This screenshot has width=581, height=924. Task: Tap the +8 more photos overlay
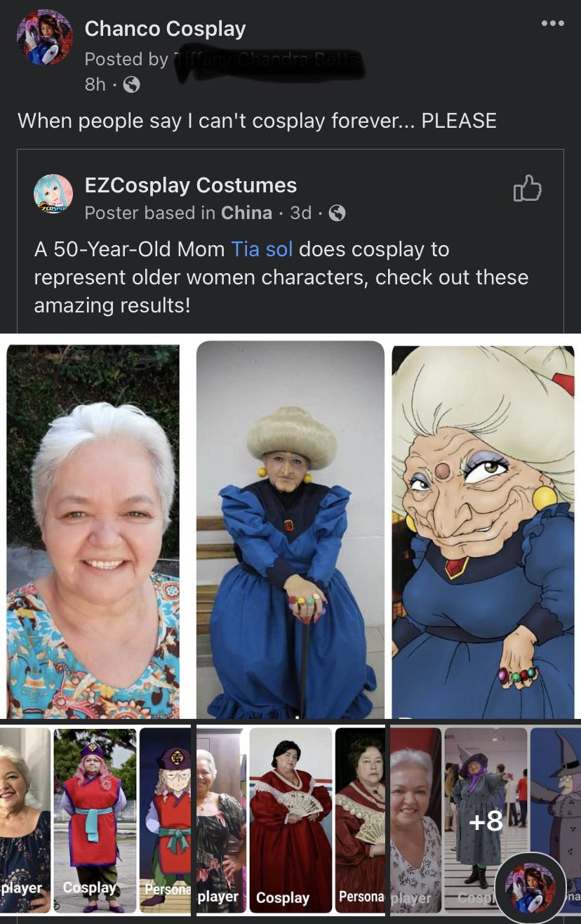(486, 820)
